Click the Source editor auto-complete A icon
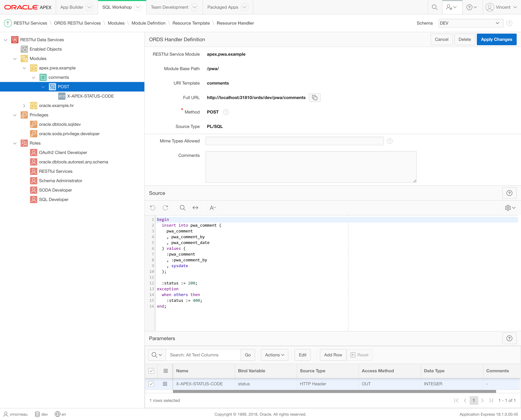 [212, 208]
